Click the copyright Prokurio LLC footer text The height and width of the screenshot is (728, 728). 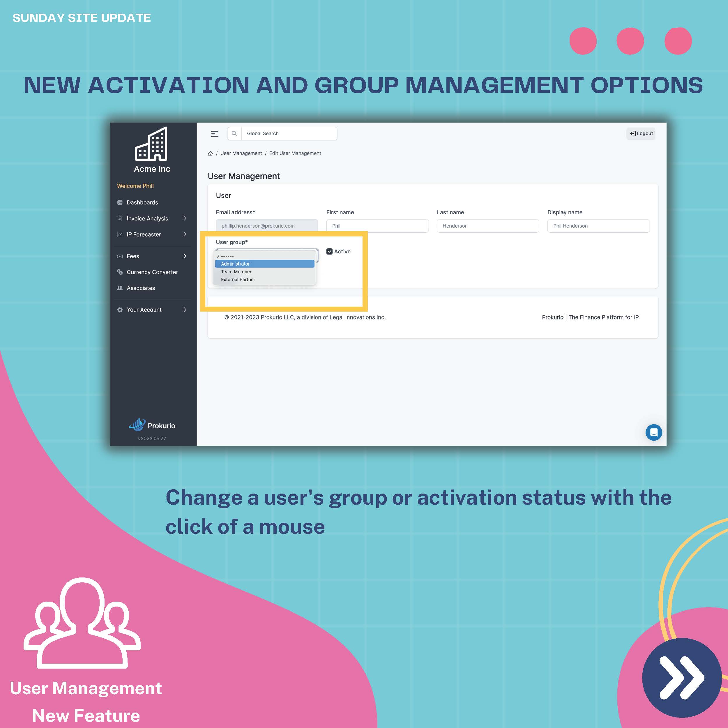[305, 317]
